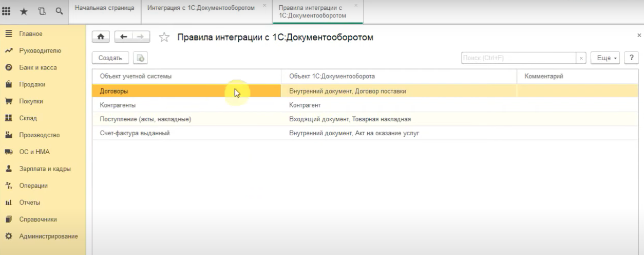Navigate forward with the right arrow
The height and width of the screenshot is (255, 644).
pos(141,37)
